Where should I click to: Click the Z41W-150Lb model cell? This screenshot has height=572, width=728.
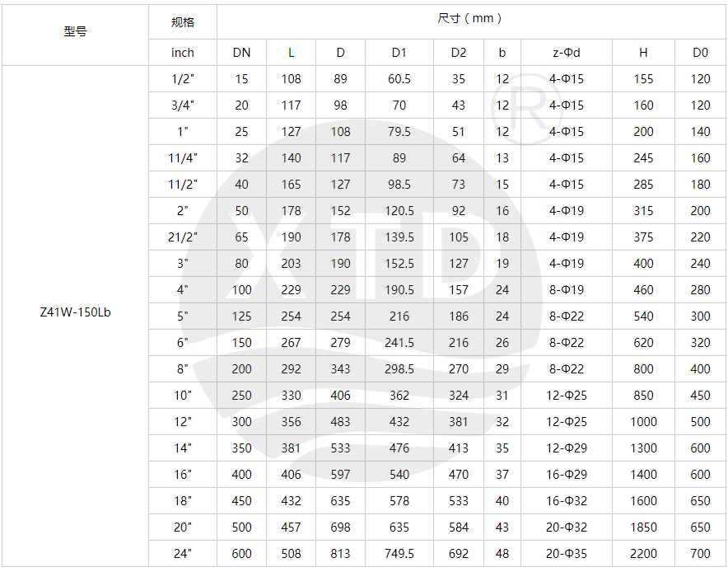pos(75,316)
